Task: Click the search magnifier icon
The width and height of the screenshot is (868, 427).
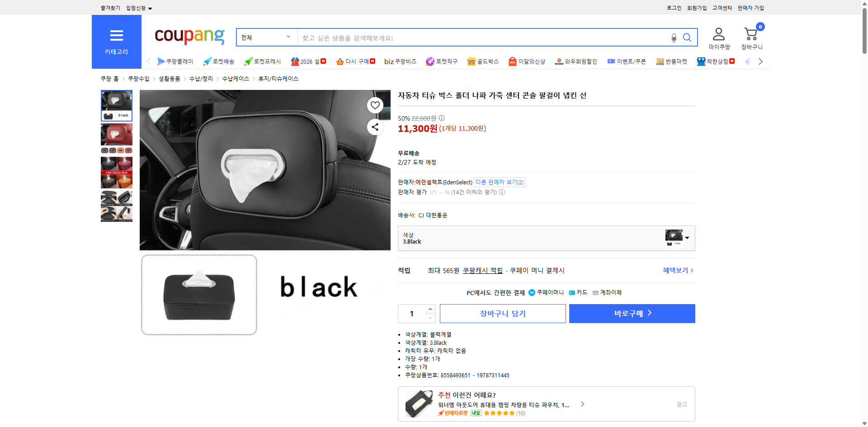Action: coord(687,38)
